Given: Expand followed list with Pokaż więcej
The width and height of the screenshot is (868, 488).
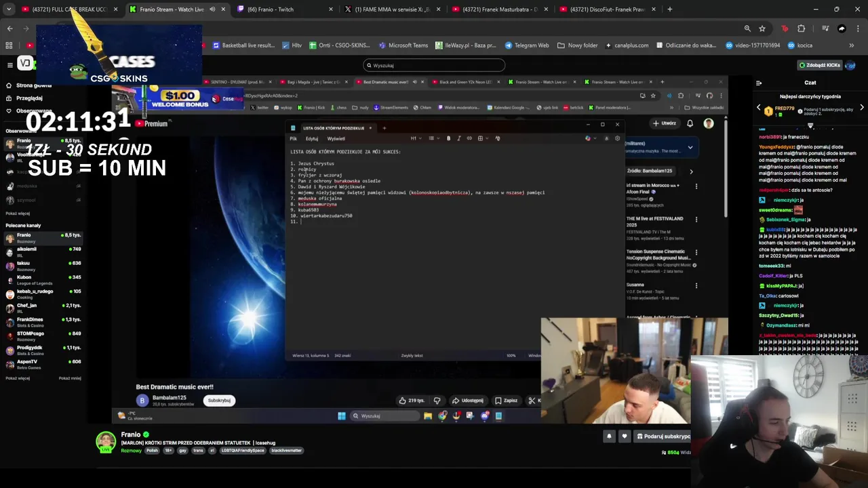Looking at the screenshot, I should click(18, 213).
